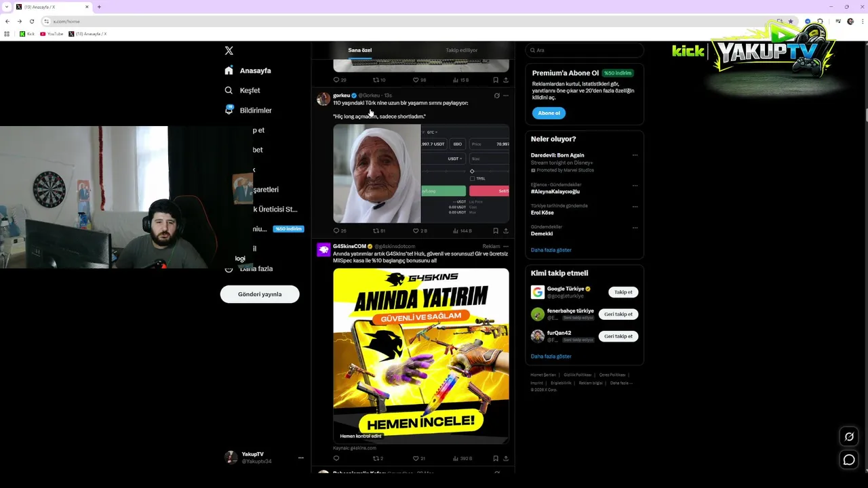Open more options for #AleynaKalaycıoğlu trend
This screenshot has width=868, height=488.
[635, 185]
